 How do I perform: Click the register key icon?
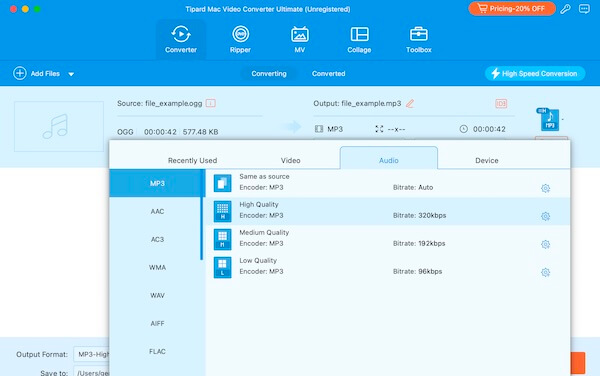(565, 9)
